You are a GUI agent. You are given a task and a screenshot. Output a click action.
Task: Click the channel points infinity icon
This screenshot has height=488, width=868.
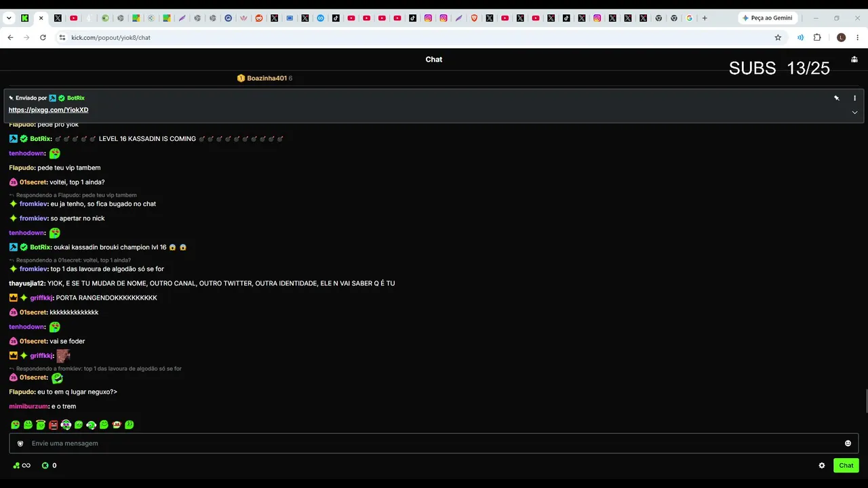point(22,466)
